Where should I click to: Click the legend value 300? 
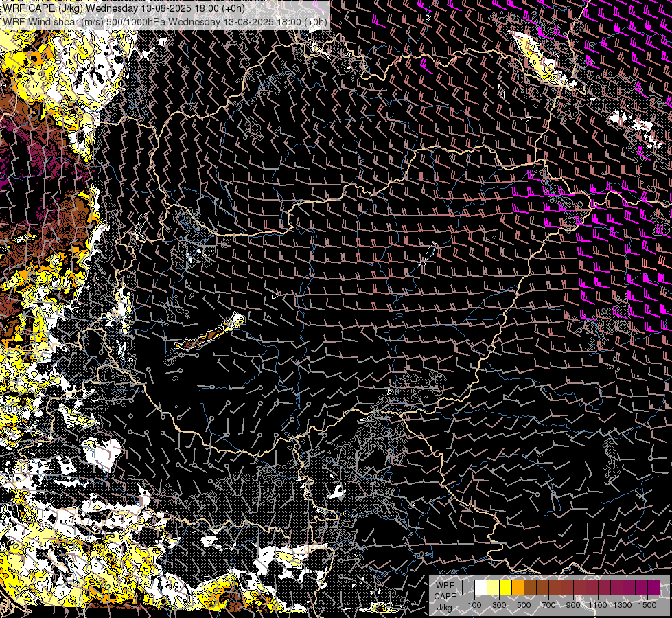coord(499,605)
